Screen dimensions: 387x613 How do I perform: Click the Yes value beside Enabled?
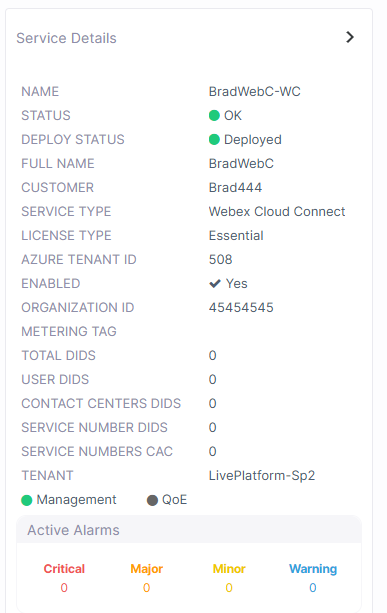pos(236,283)
